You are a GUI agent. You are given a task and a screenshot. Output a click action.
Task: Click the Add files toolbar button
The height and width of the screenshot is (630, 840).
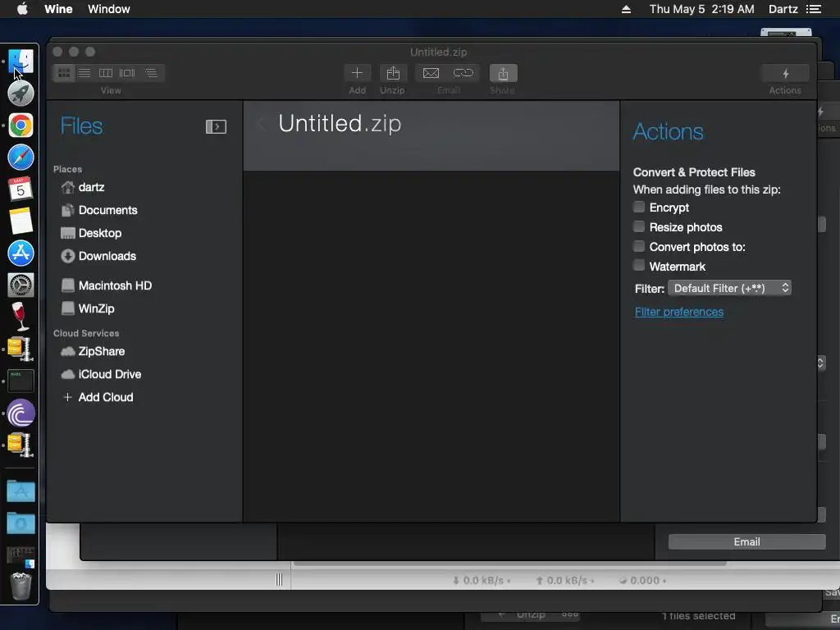coord(357,73)
